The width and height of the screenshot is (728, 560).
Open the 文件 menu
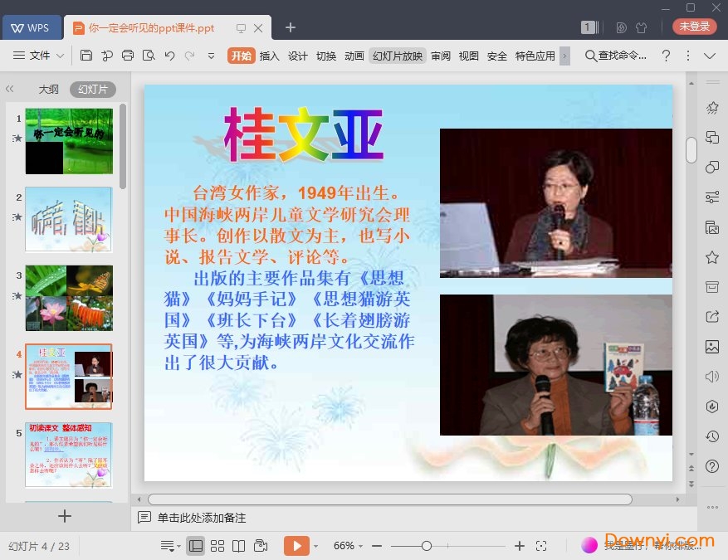pos(40,56)
